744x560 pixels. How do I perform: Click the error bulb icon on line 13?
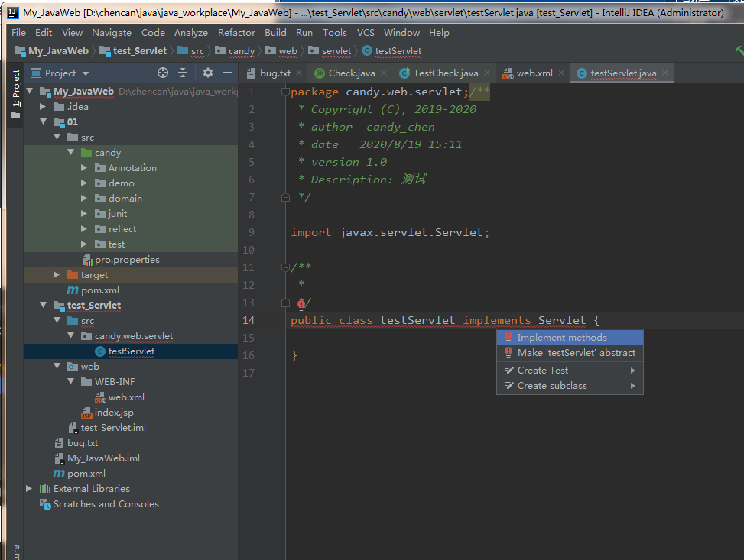301,303
